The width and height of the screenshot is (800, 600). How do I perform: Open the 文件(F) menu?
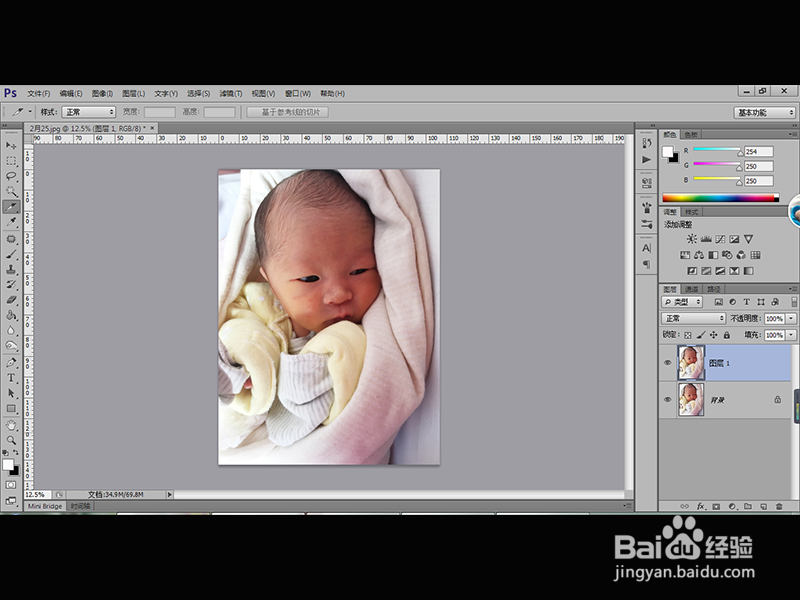click(x=39, y=93)
